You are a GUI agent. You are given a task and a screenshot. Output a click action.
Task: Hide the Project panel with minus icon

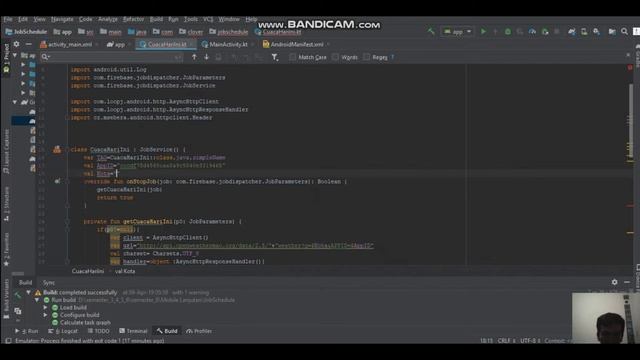click(x=29, y=44)
